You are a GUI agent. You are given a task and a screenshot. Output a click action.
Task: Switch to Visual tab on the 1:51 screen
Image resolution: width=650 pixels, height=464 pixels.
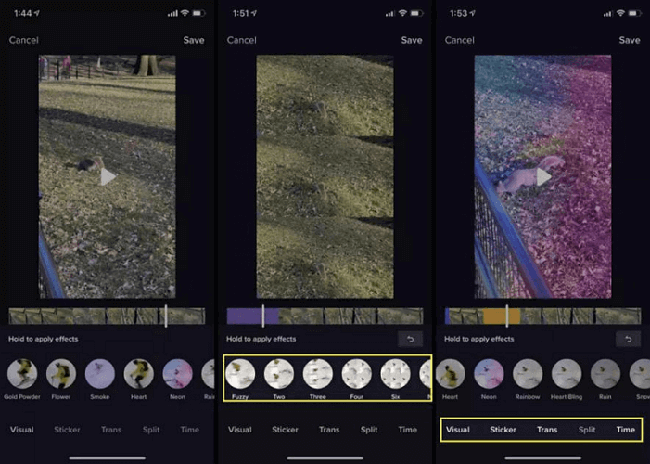[240, 430]
